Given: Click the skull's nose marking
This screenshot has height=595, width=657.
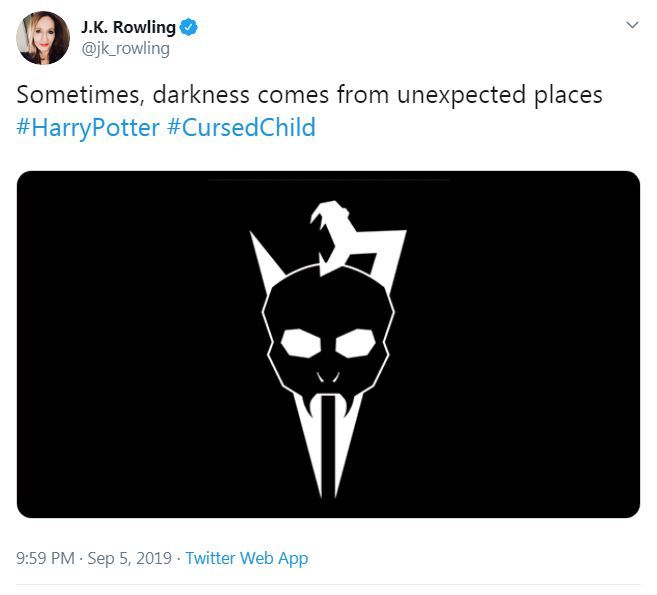Looking at the screenshot, I should (327, 378).
